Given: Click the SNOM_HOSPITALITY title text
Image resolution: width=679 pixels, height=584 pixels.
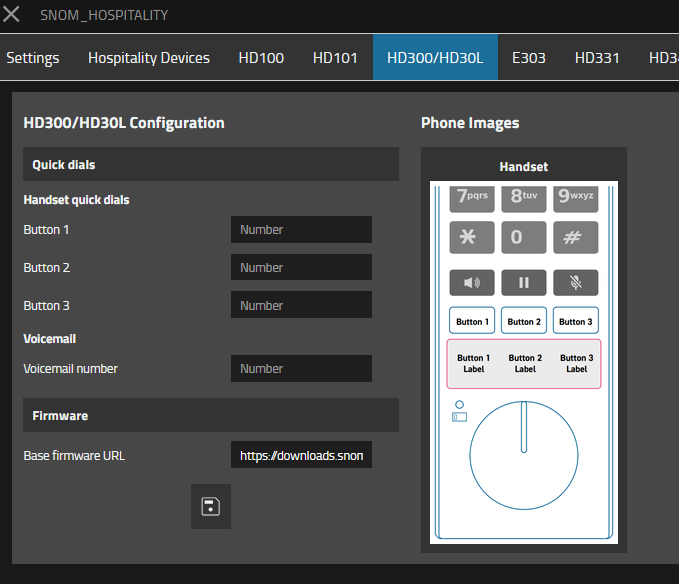Looking at the screenshot, I should (x=104, y=15).
